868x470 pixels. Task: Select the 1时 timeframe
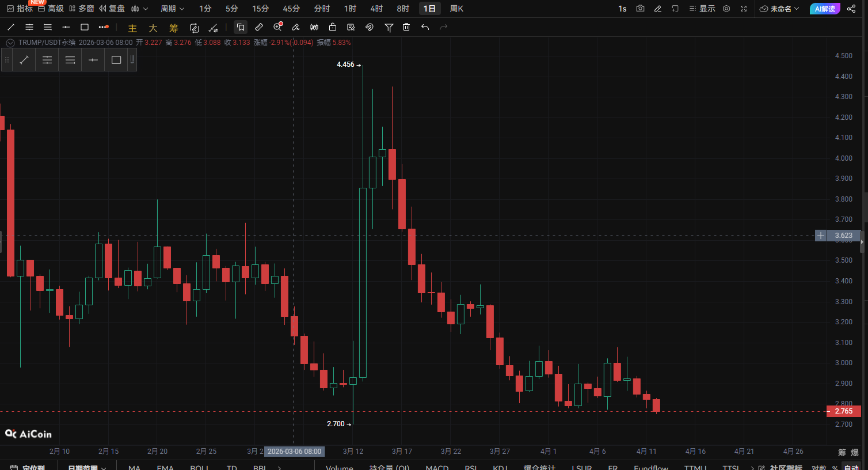pyautogui.click(x=350, y=9)
